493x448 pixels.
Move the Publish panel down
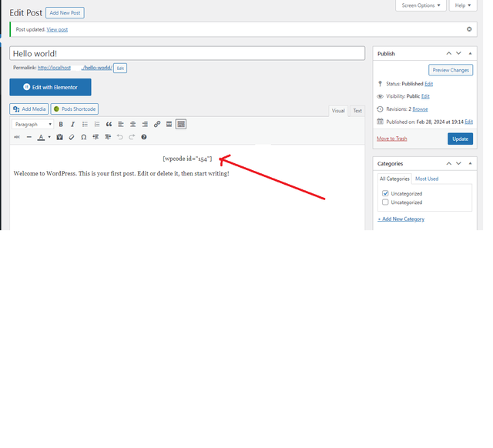(x=459, y=53)
